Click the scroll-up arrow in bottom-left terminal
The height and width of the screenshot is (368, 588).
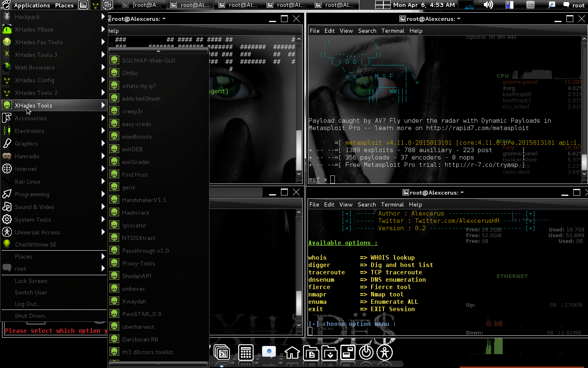pyautogui.click(x=299, y=212)
